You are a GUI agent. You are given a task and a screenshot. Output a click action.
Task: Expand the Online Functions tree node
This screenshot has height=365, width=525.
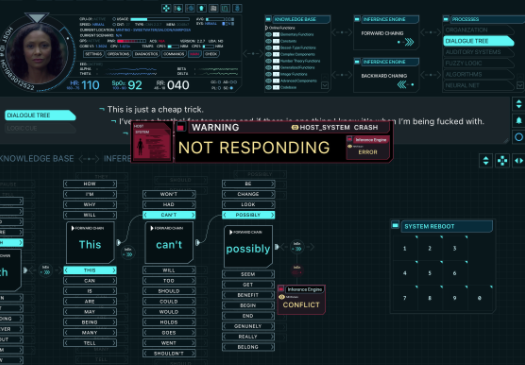coord(267,28)
